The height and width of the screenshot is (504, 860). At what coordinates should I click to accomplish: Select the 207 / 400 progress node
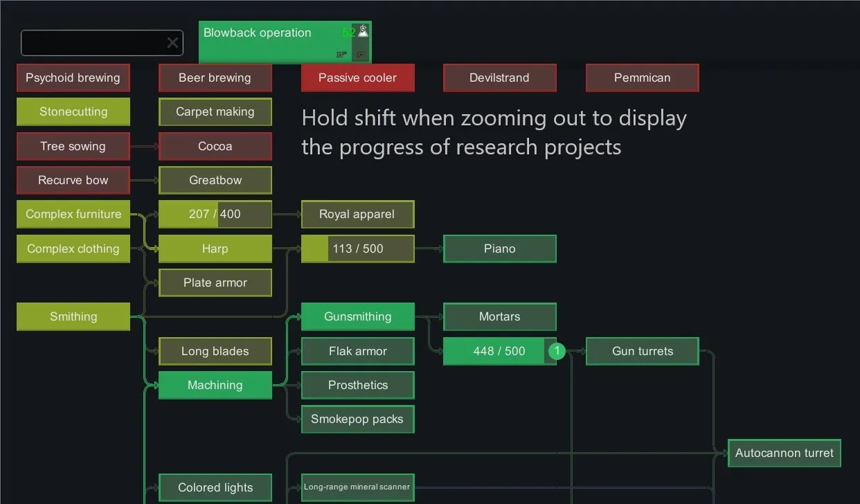click(215, 215)
